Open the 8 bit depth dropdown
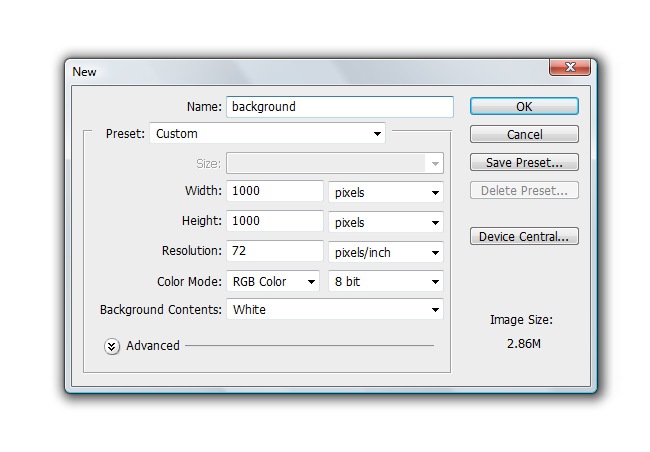This screenshot has height=452, width=650. click(386, 282)
